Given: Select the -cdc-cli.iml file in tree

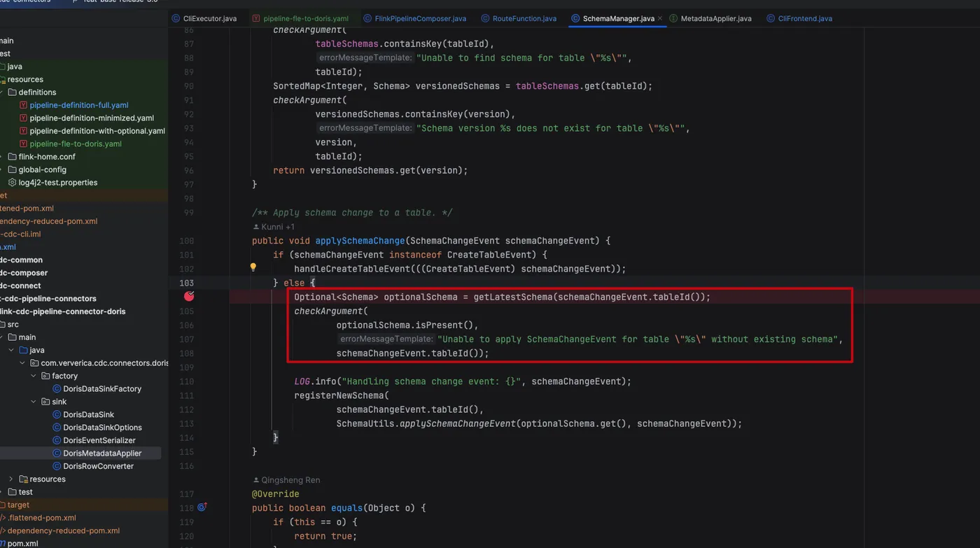Looking at the screenshot, I should pos(21,234).
